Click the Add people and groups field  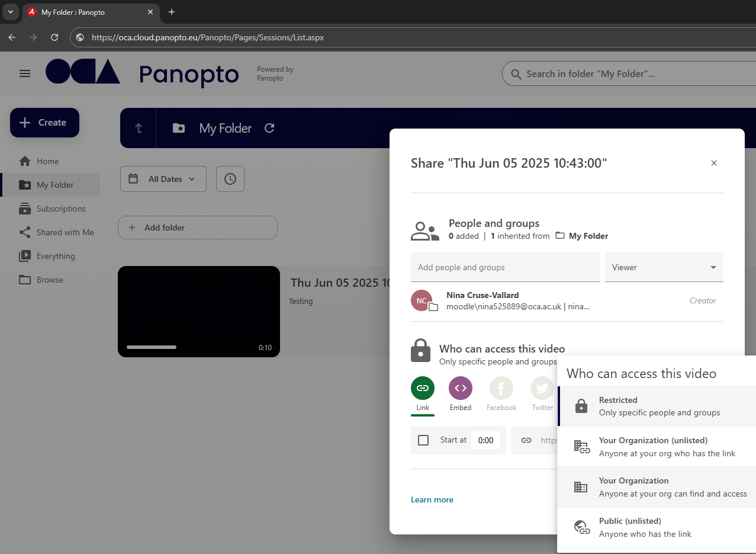(506, 267)
